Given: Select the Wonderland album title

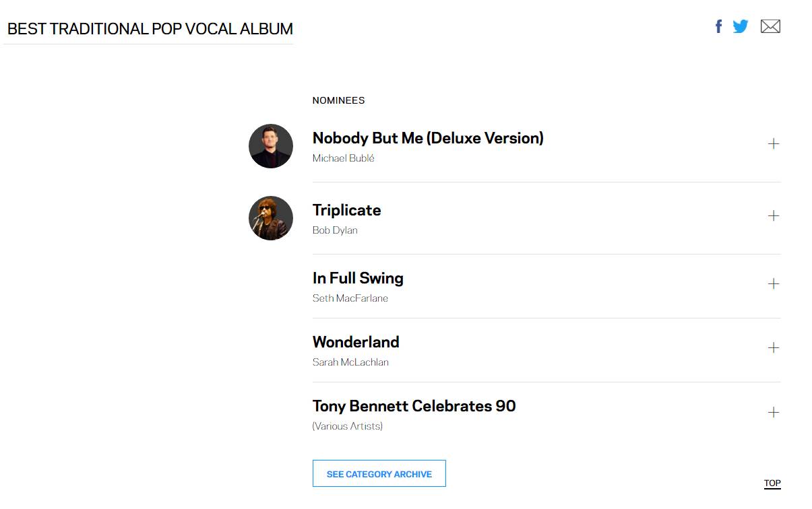Looking at the screenshot, I should (x=356, y=342).
